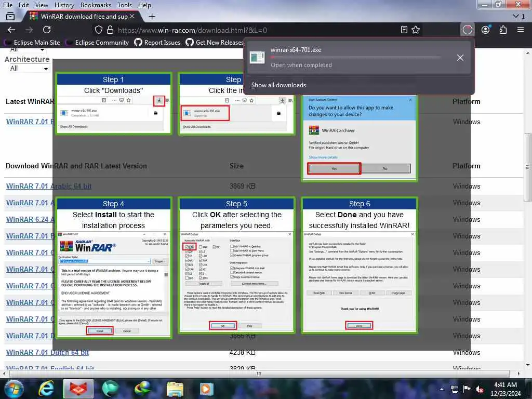This screenshot has width=532, height=399.
Task: Click the page vertical scrollbar thumb
Action: pos(527,167)
